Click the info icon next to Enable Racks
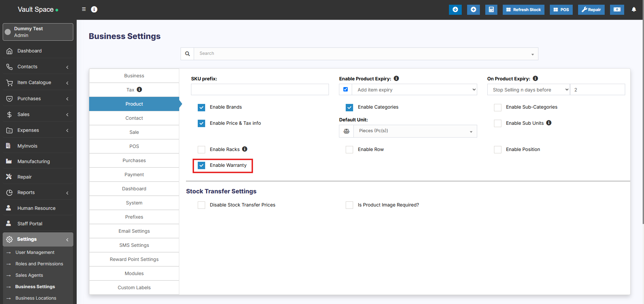This screenshot has height=304, width=644. pos(244,149)
